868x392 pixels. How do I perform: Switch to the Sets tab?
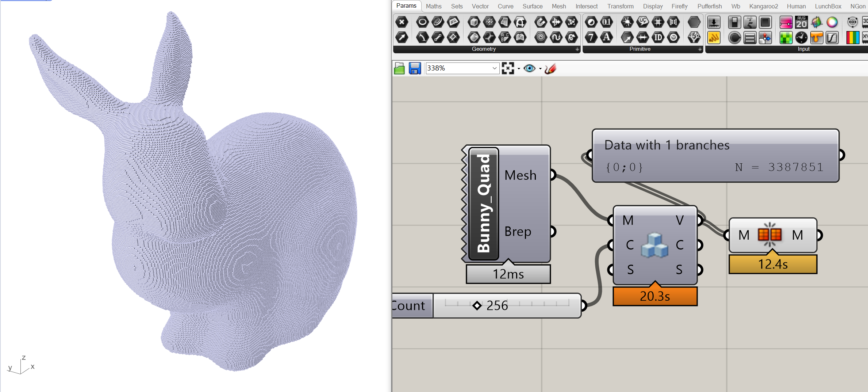tap(457, 6)
